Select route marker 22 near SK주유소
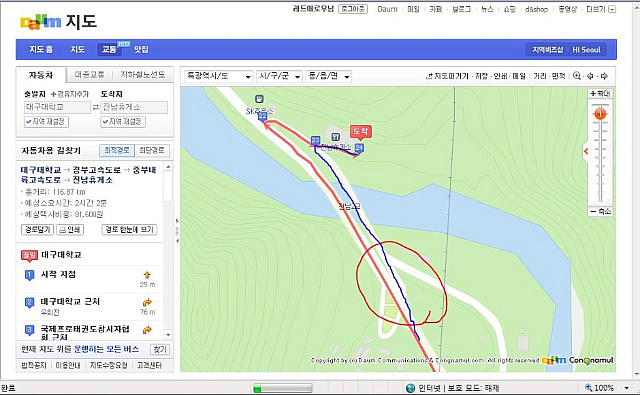Viewport: 640px width, 395px height. coord(262,117)
